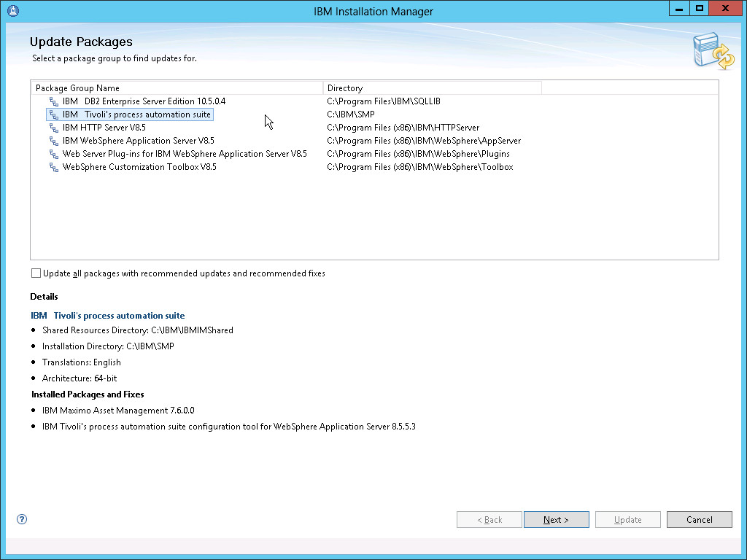The width and height of the screenshot is (747, 560).
Task: Click the package icon beside IBM WebSphere Application Server V8.5
Action: (x=54, y=141)
